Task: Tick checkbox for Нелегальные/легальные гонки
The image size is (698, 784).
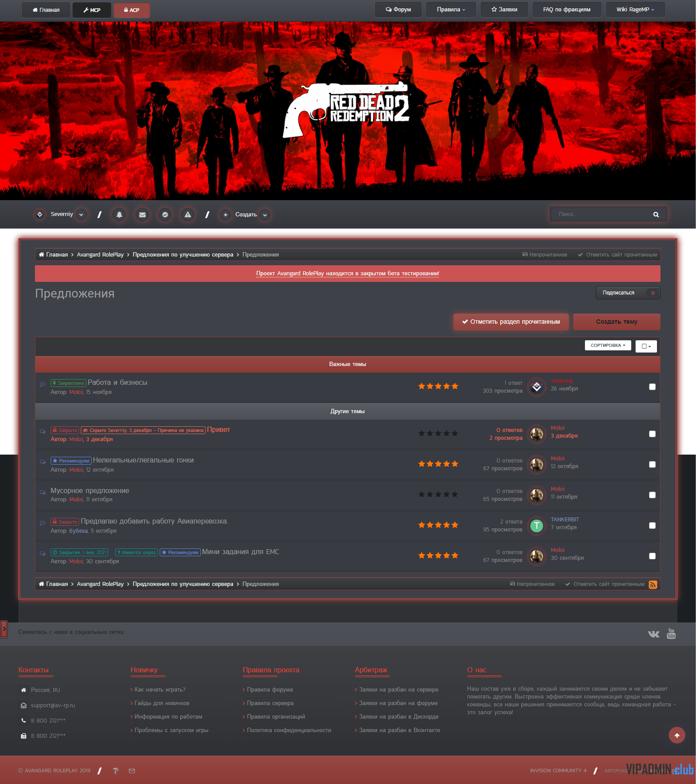Action: [x=652, y=464]
